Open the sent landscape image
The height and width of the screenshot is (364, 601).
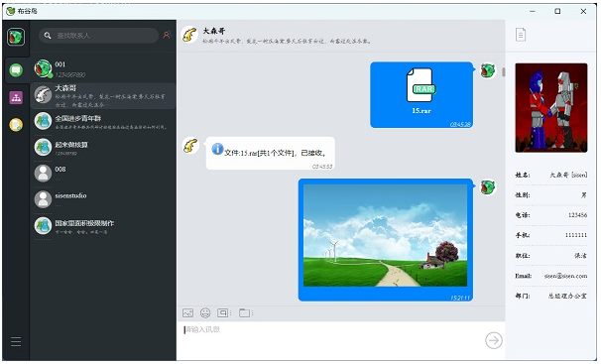point(385,236)
